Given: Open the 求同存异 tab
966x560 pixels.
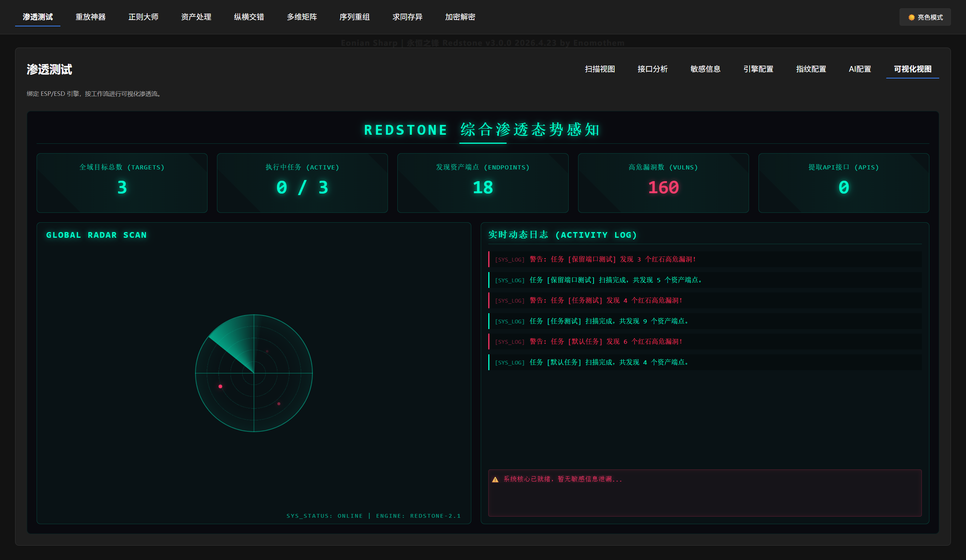Looking at the screenshot, I should click(x=408, y=17).
